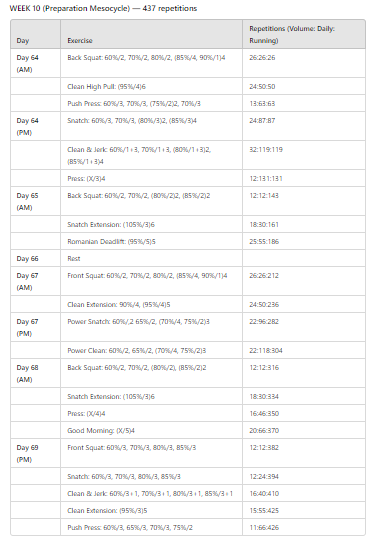
Task: Click repetitions value 11:66:426
Action: coord(264,527)
